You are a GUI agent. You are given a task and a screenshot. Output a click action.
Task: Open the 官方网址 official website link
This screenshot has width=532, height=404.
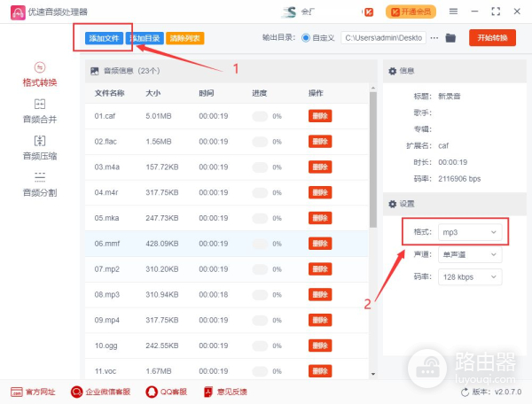click(x=33, y=392)
